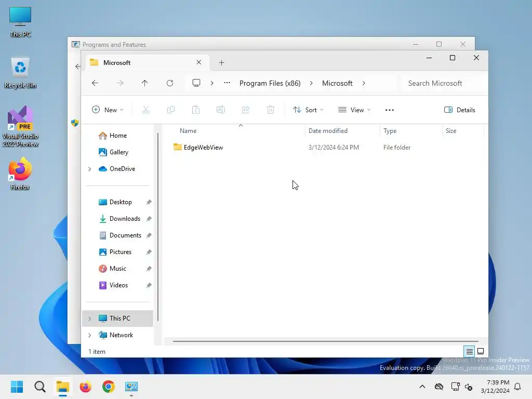Launch Firefox from the taskbar
The width and height of the screenshot is (532, 399).
pyautogui.click(x=86, y=387)
